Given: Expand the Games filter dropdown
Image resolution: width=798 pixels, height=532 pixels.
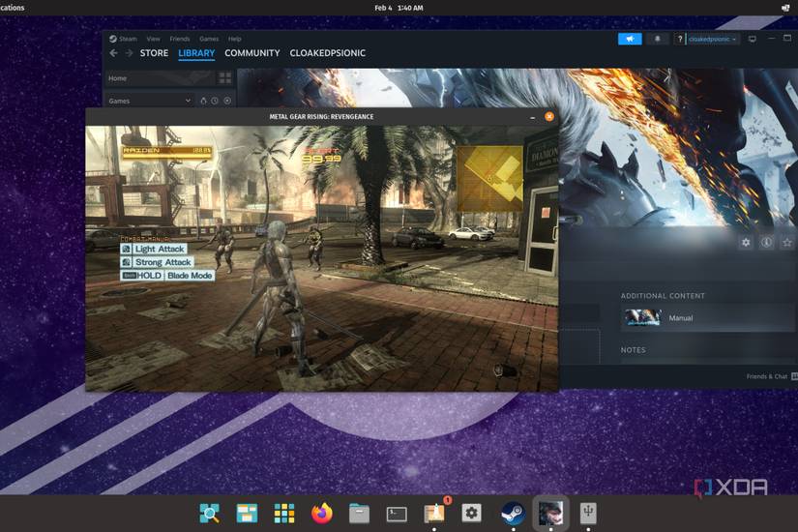Looking at the screenshot, I should 188,101.
